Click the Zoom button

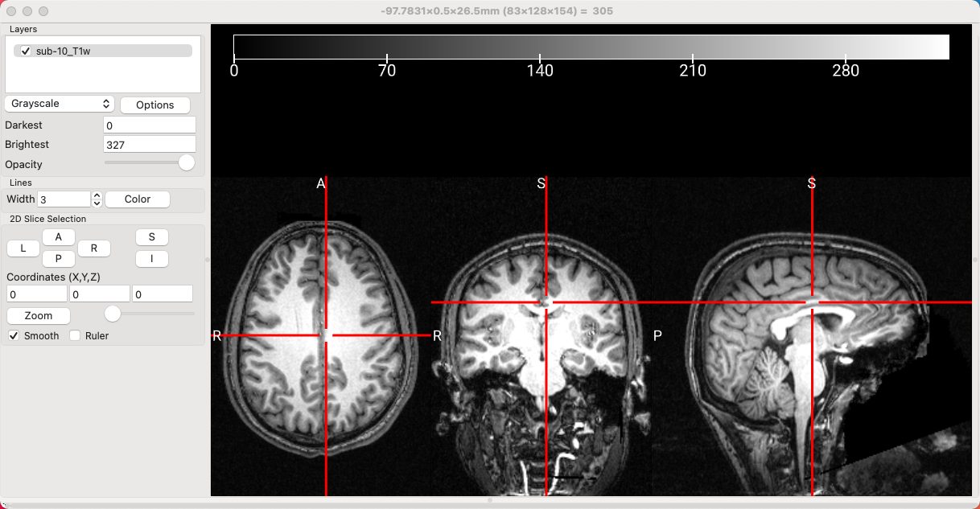tap(39, 316)
